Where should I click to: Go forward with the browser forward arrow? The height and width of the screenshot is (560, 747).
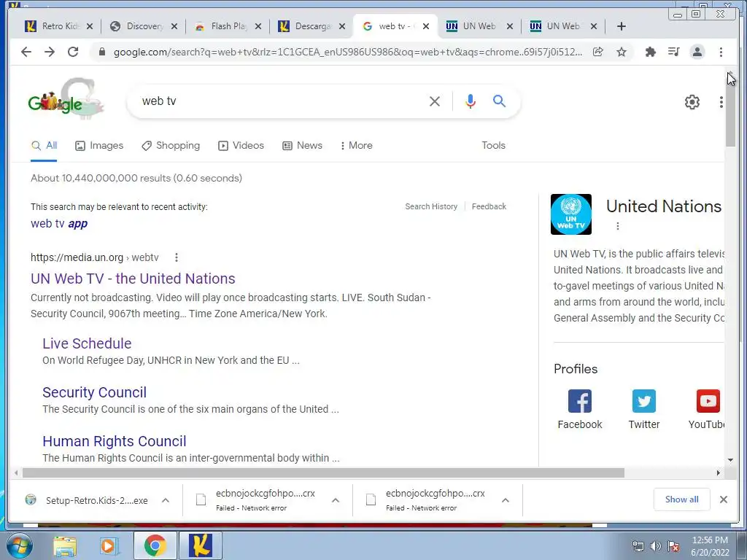[x=50, y=52]
